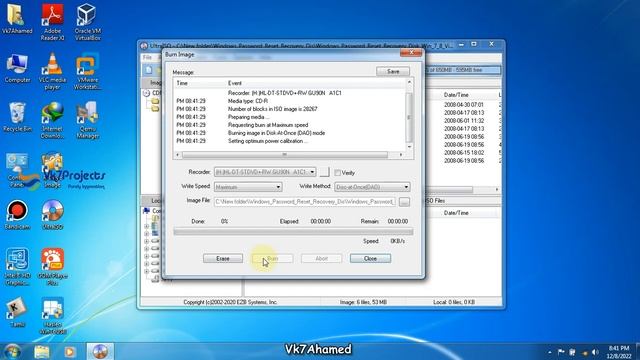The height and width of the screenshot is (360, 640).
Task: Click the burn progress bar
Action: coord(293,232)
